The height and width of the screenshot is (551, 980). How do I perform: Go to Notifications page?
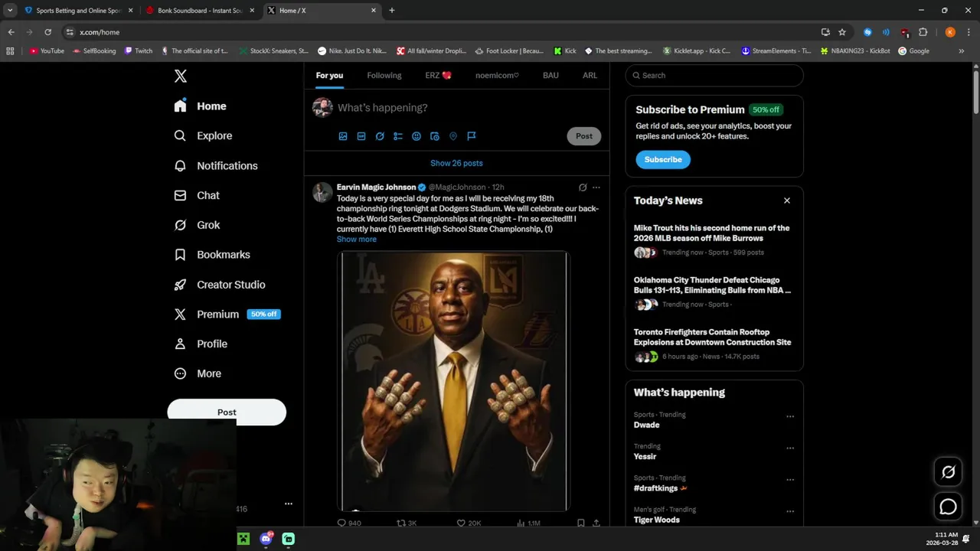click(215, 165)
